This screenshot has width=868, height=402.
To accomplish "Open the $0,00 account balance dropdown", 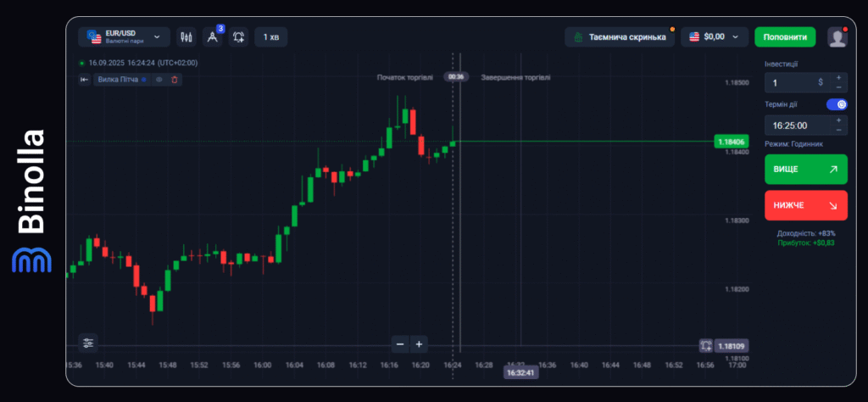I will tap(715, 37).
